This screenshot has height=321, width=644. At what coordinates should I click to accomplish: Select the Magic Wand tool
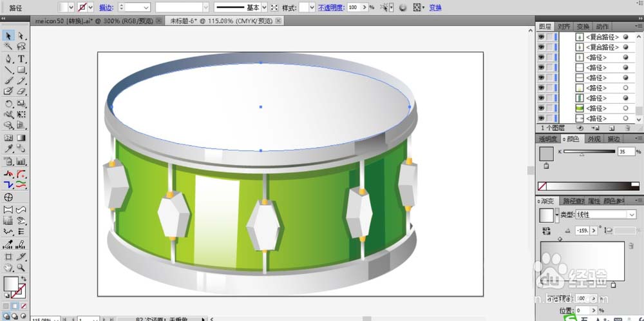(8, 46)
